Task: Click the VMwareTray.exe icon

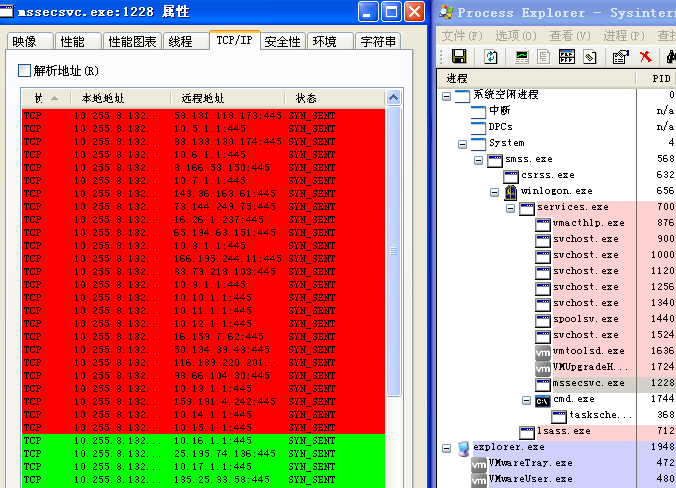Action: (479, 464)
